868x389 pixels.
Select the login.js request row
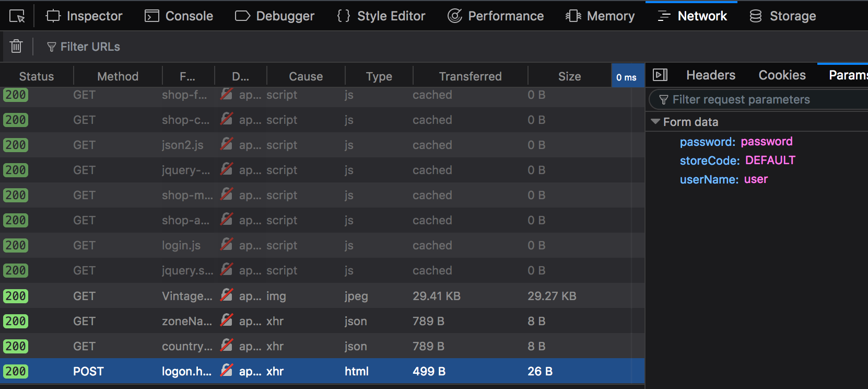[x=322, y=245]
